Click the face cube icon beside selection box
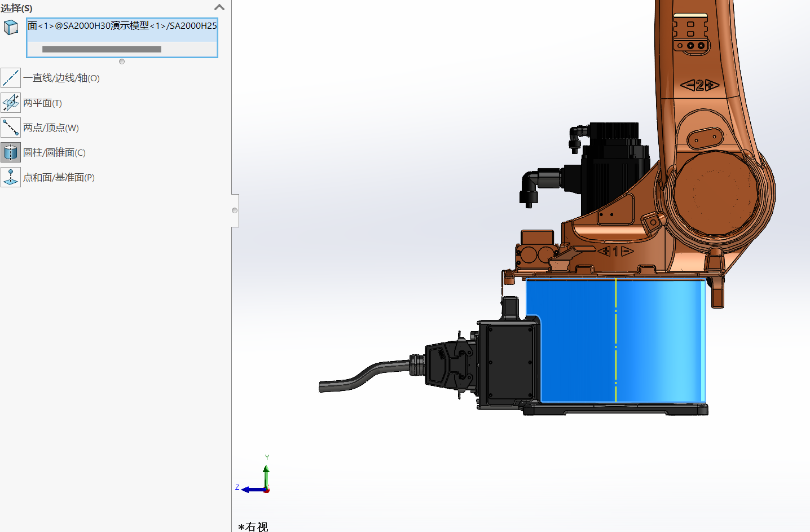 [x=11, y=27]
